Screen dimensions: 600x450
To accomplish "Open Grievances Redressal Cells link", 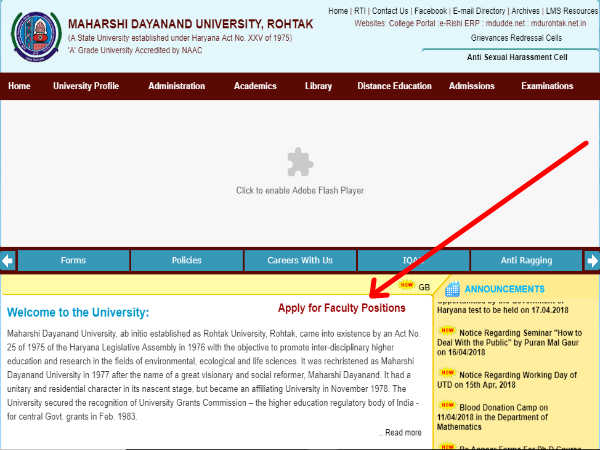I will coord(516,38).
